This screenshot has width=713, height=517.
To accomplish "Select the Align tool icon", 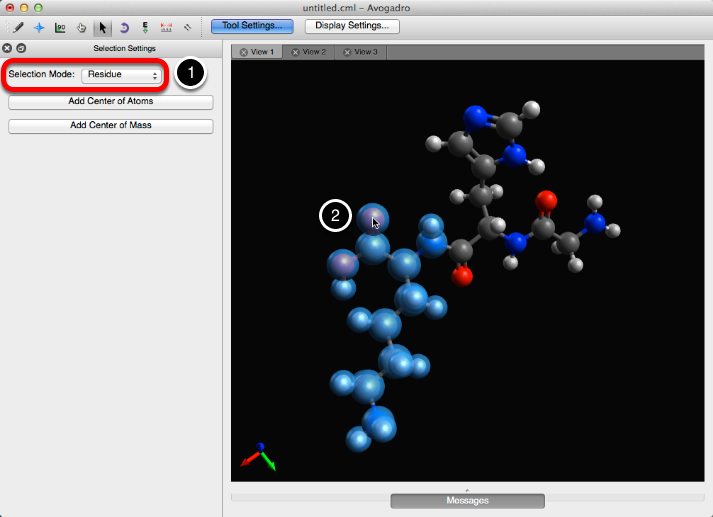I will pyautogui.click(x=187, y=27).
